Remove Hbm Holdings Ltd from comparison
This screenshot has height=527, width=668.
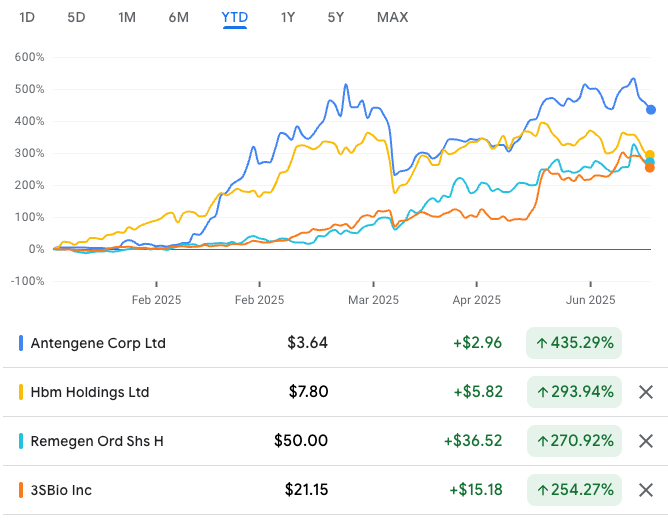pyautogui.click(x=646, y=392)
